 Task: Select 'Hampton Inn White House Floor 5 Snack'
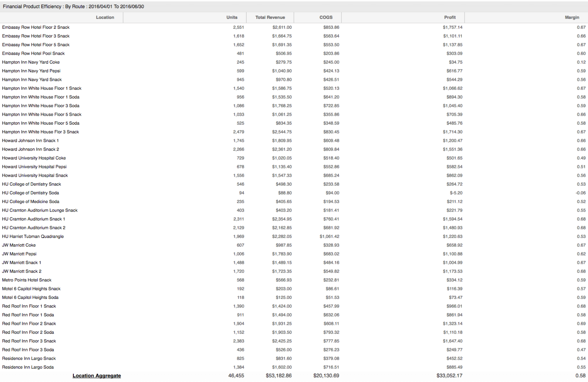tap(294, 114)
